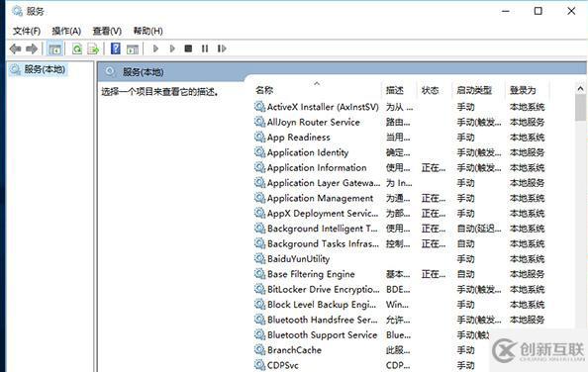Select the AllJoyn Router Service row
The height and width of the screenshot is (372, 588).
(x=399, y=122)
